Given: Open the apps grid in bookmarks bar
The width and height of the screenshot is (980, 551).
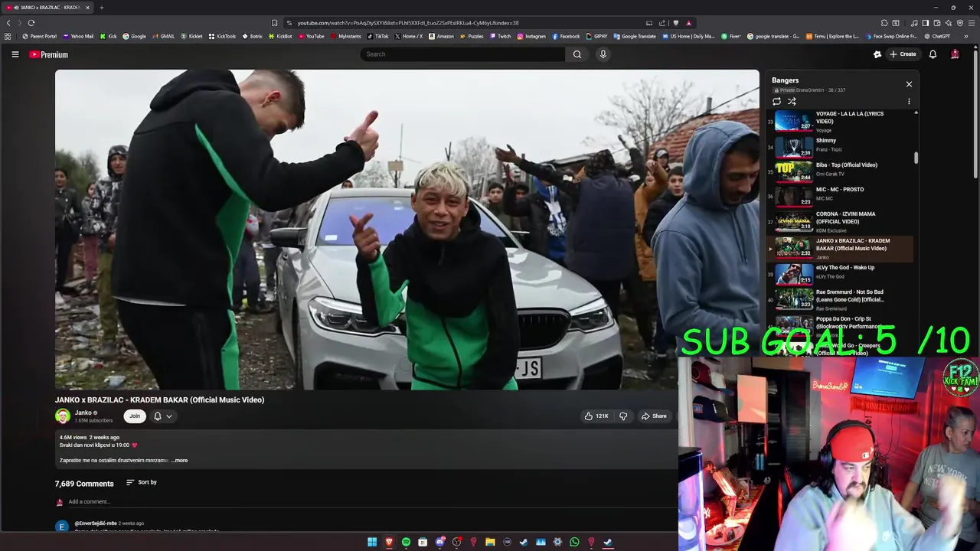Looking at the screenshot, I should 8,36.
